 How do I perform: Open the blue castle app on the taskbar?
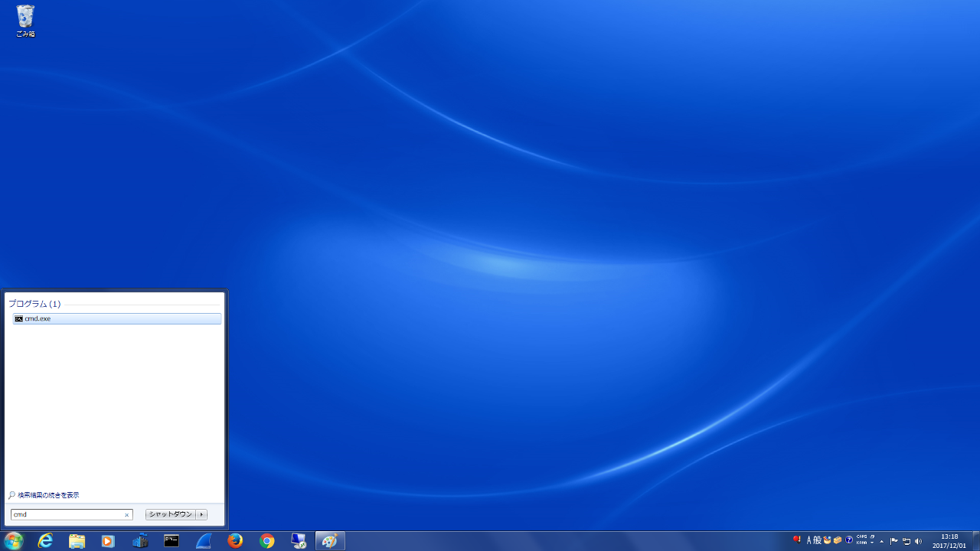140,541
